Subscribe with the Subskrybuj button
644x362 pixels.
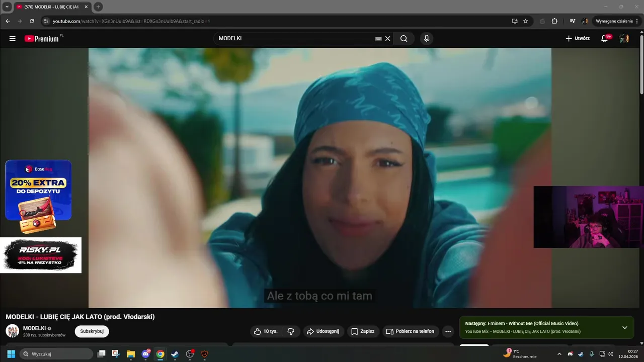(x=92, y=331)
